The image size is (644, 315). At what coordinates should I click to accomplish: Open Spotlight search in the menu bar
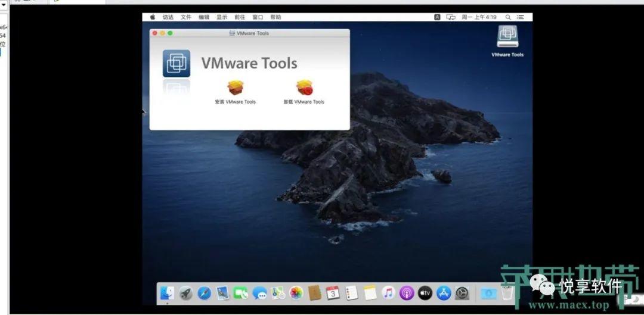point(508,17)
